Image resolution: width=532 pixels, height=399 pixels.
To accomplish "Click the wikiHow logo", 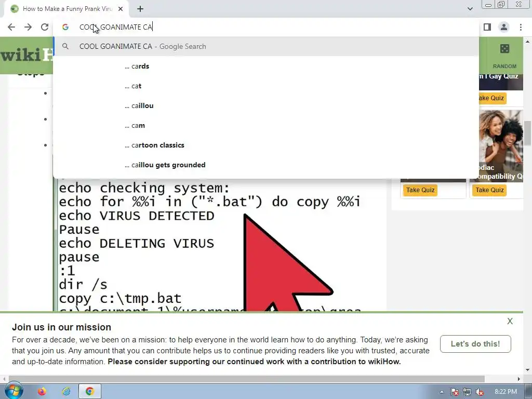I will [26, 55].
